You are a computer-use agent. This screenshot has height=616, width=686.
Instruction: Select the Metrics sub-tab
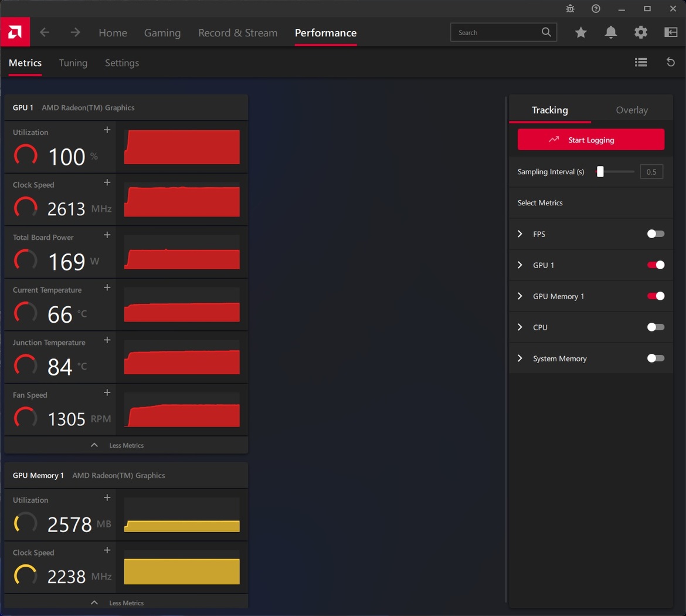pyautogui.click(x=25, y=63)
